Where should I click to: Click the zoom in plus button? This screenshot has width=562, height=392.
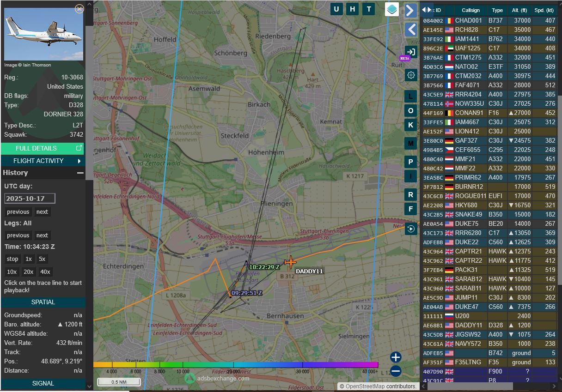[396, 357]
